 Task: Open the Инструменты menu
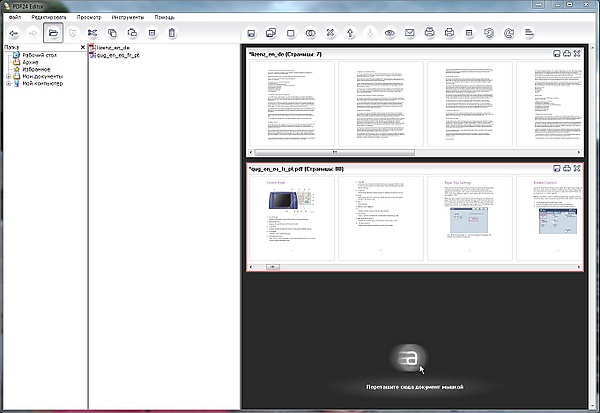click(129, 18)
